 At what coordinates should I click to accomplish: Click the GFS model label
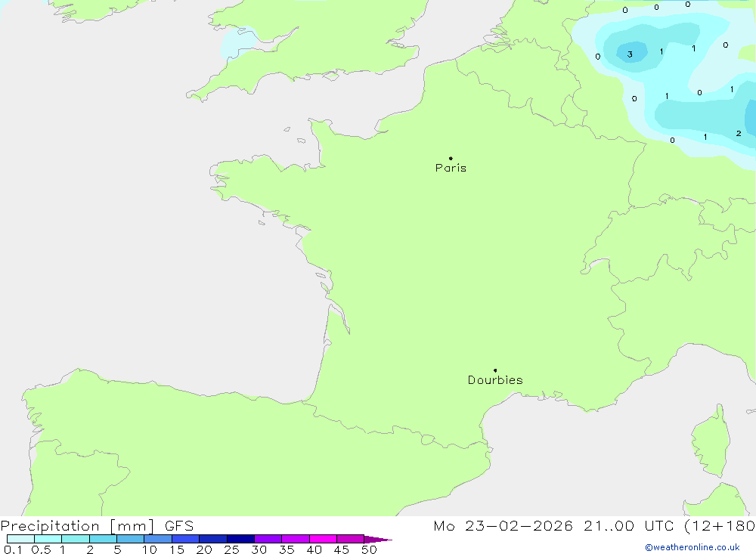[x=179, y=526]
